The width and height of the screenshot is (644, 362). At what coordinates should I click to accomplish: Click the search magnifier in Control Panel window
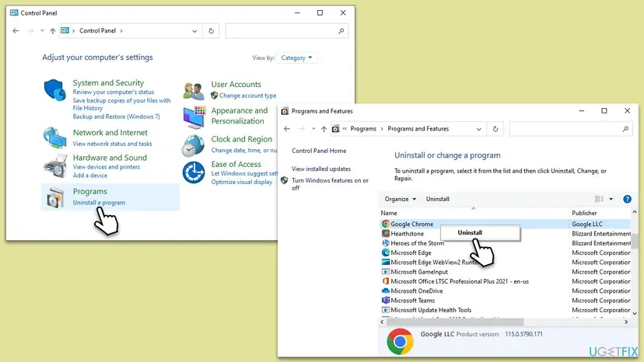click(341, 31)
